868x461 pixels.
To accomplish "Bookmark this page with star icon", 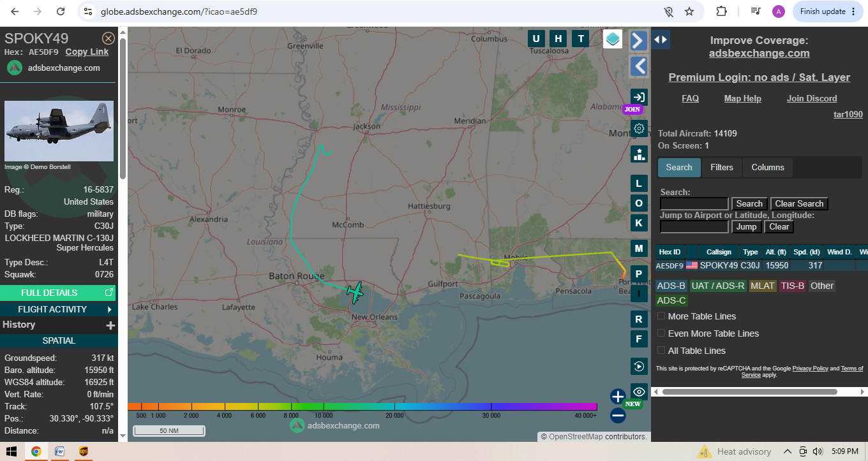I will 689,11.
